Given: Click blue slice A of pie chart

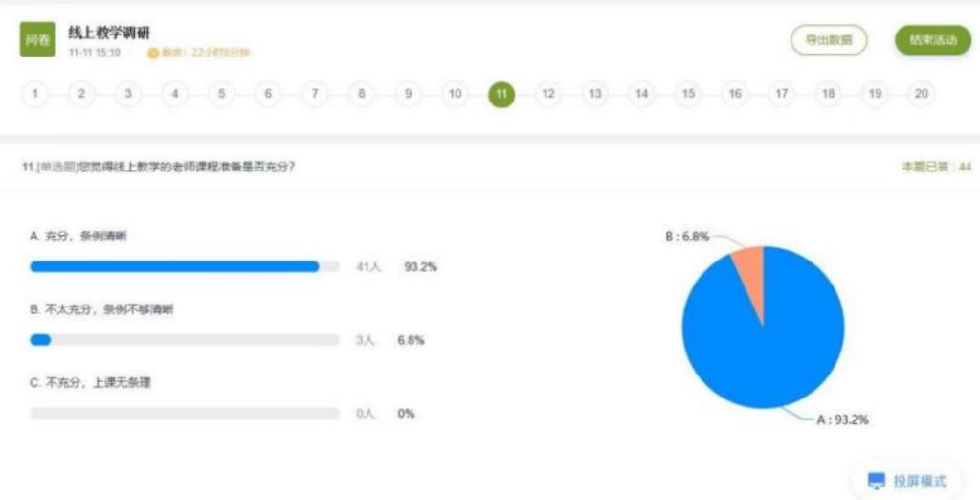Looking at the screenshot, I should (766, 345).
